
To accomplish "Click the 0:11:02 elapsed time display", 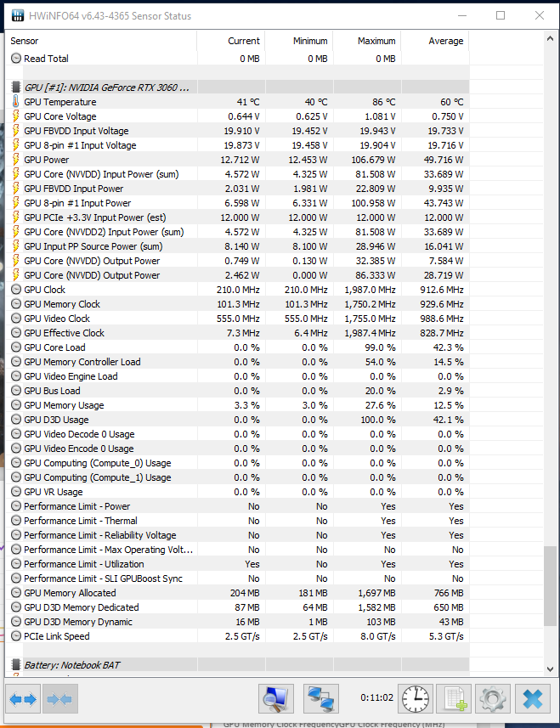I will click(376, 697).
